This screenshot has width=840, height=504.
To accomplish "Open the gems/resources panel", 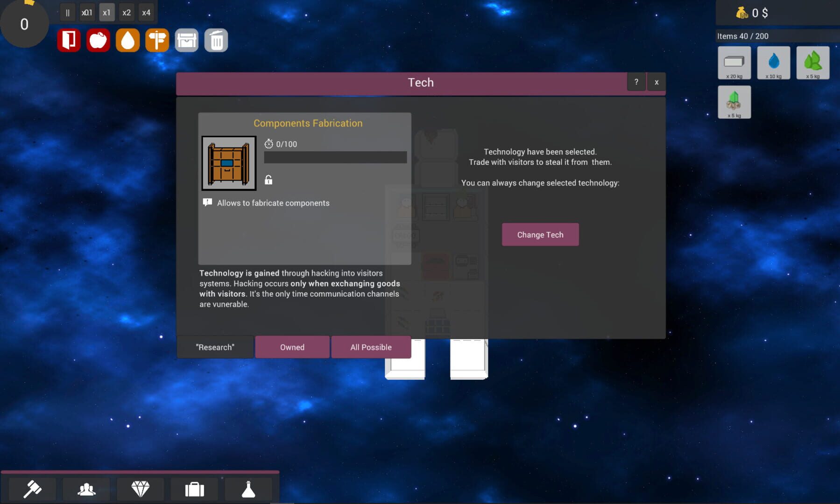I will pos(140,489).
